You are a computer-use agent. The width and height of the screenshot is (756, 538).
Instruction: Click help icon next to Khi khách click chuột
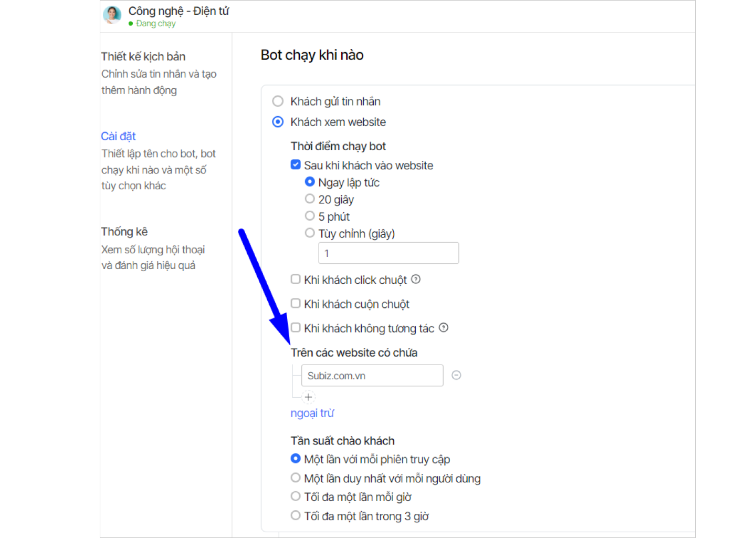pos(416,280)
